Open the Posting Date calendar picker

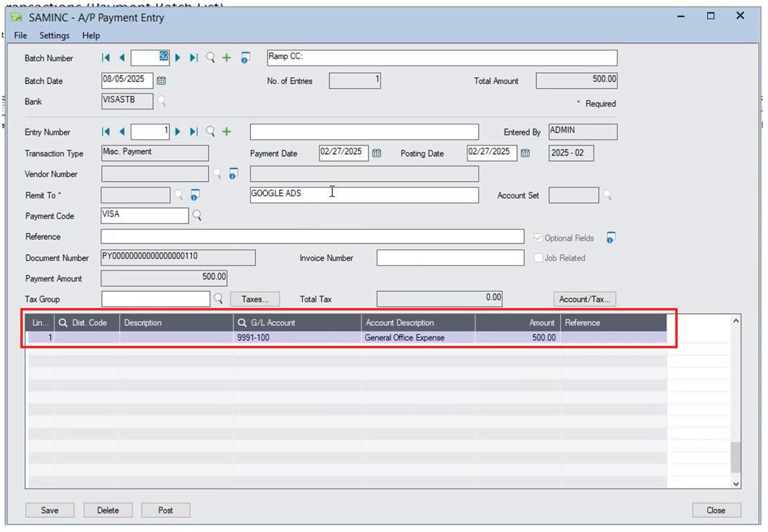(x=527, y=153)
